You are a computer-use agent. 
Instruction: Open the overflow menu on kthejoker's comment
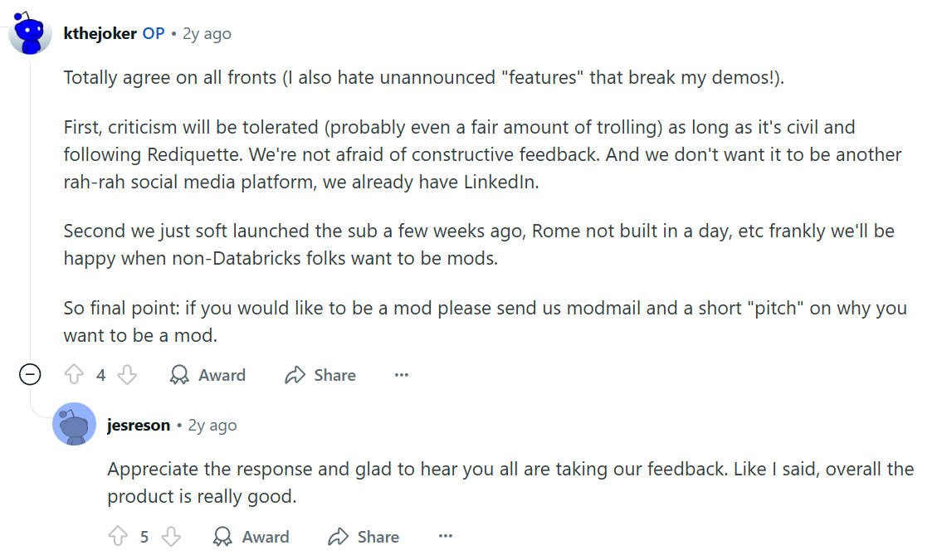[402, 374]
